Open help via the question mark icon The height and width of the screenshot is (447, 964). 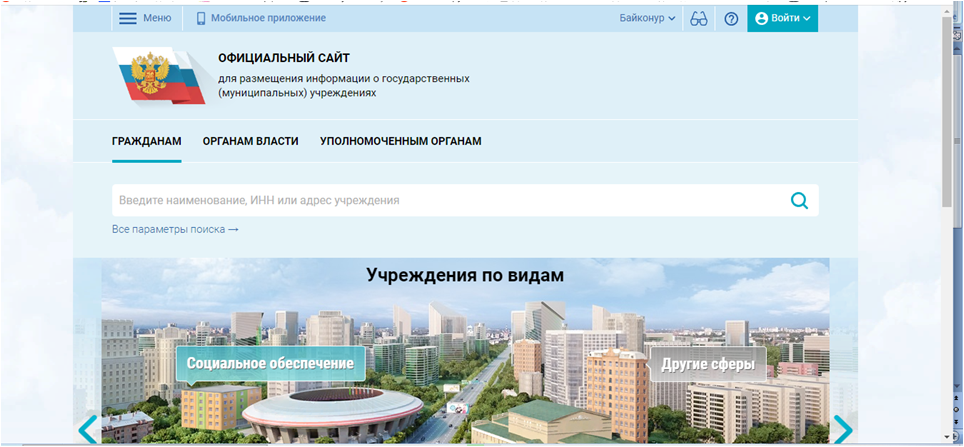coord(731,19)
